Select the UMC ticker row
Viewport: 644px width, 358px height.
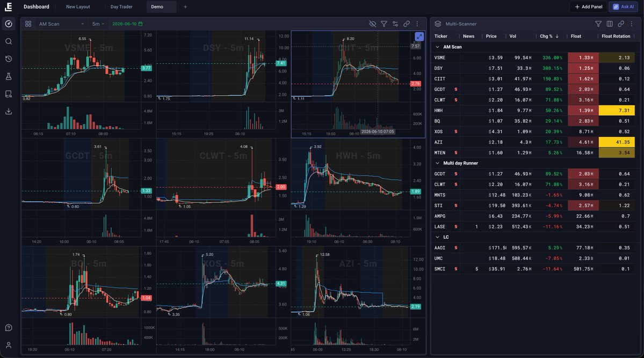click(534, 258)
